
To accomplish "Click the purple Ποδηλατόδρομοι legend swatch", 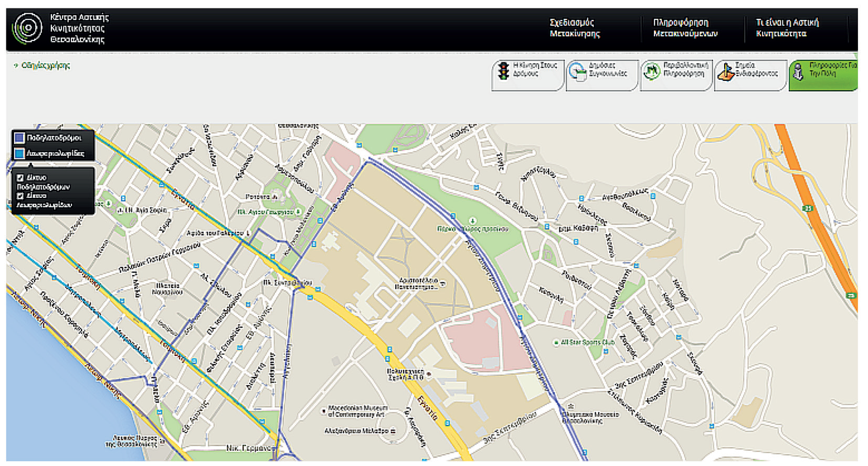I will tap(19, 138).
